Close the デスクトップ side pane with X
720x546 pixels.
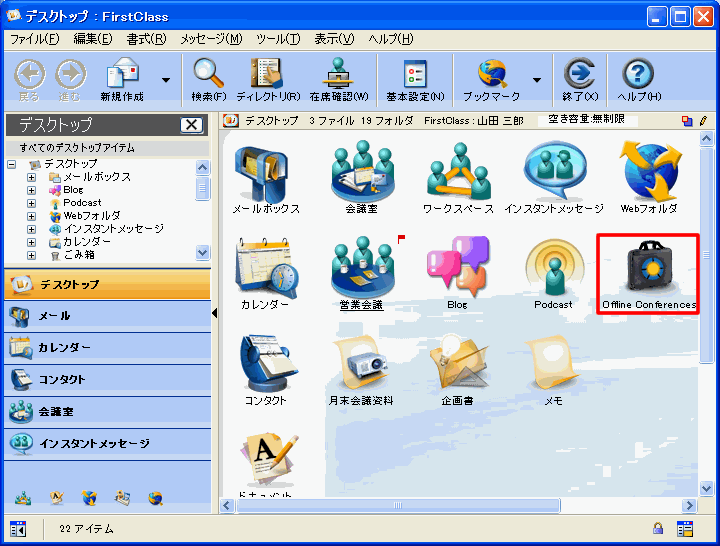pos(191,125)
